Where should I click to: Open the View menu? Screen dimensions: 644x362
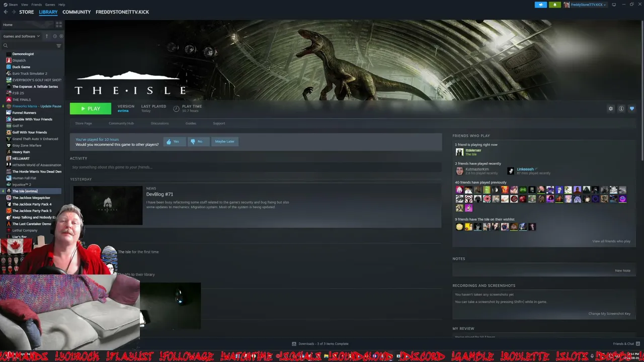25,5
